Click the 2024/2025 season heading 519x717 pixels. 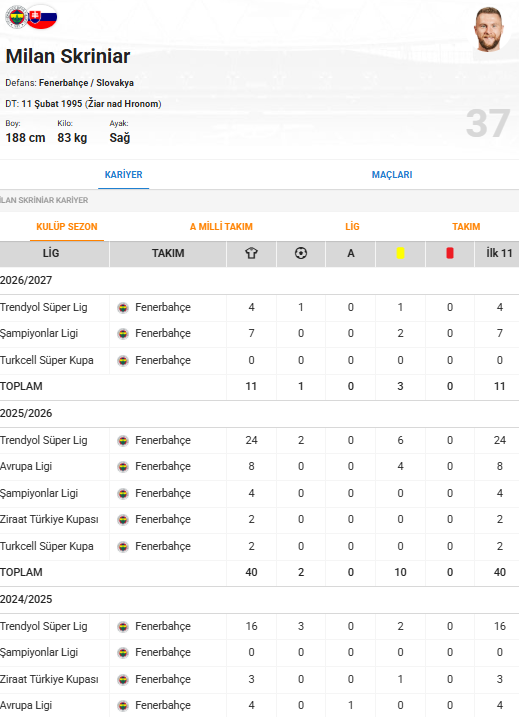pos(26,599)
